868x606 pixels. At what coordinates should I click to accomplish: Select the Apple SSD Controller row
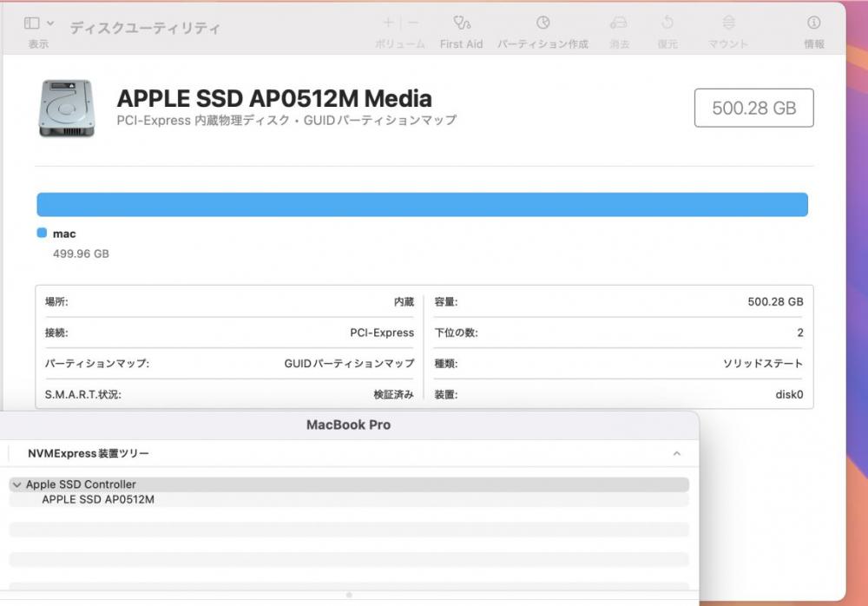[x=349, y=484]
